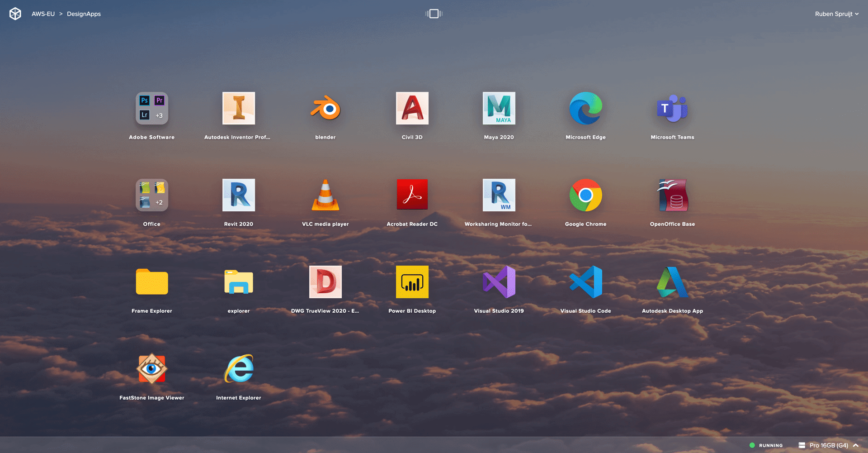Image resolution: width=868 pixels, height=453 pixels.
Task: Toggle the view switcher at top center
Action: [x=434, y=14]
